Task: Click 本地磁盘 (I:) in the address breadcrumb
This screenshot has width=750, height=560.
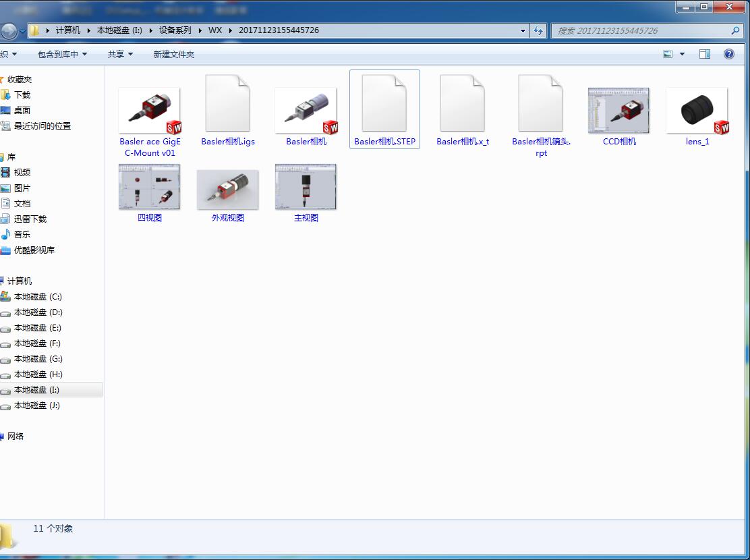Action: (x=119, y=30)
